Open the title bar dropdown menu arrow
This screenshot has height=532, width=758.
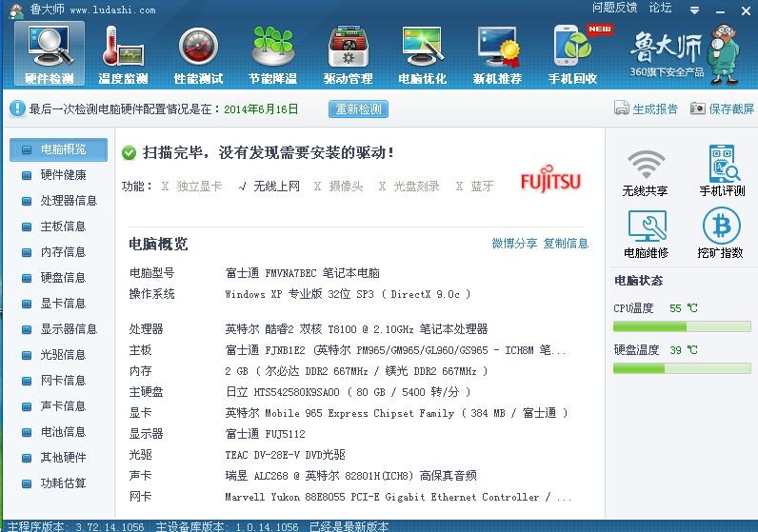coord(694,10)
